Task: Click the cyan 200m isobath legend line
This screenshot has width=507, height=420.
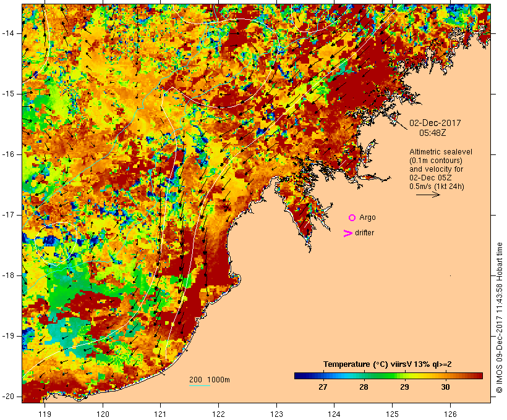Action: point(200,385)
